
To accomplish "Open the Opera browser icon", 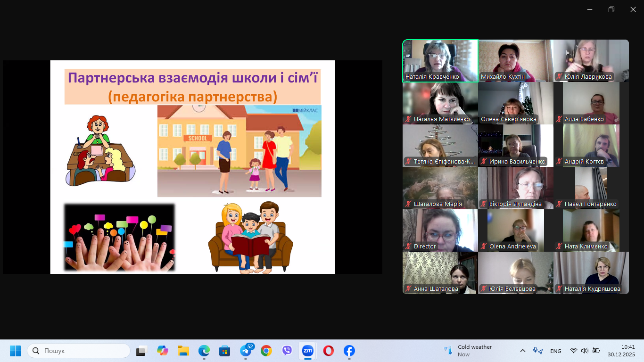I will 329,351.
